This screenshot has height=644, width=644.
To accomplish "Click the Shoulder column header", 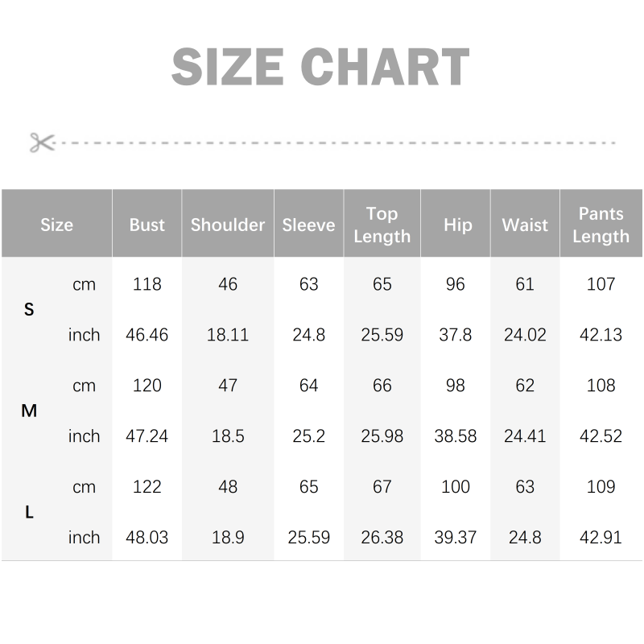I will [228, 225].
